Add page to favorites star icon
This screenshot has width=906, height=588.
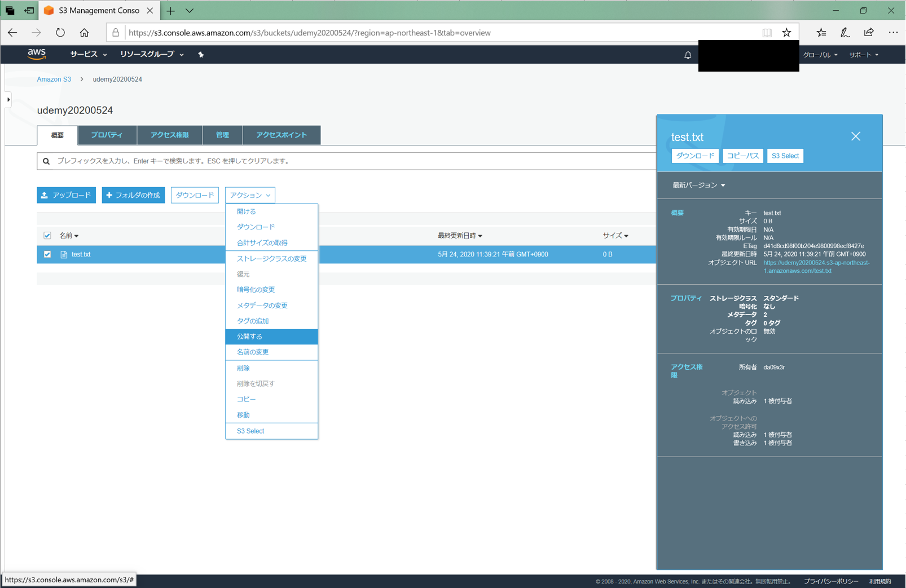tap(786, 33)
